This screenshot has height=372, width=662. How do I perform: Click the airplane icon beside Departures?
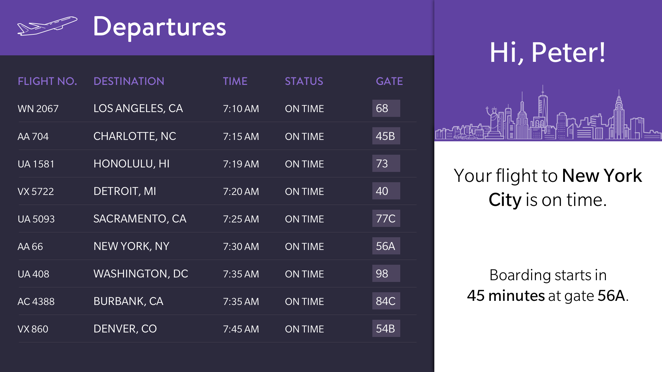pyautogui.click(x=47, y=26)
